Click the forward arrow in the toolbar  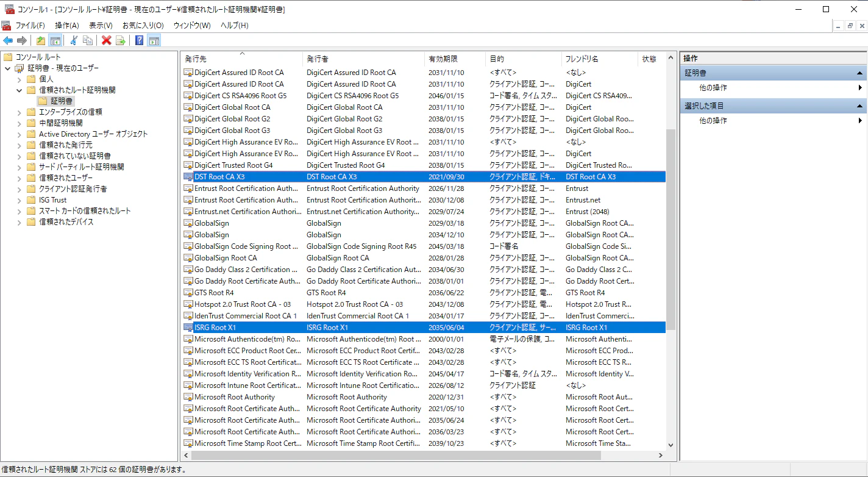[x=22, y=41]
